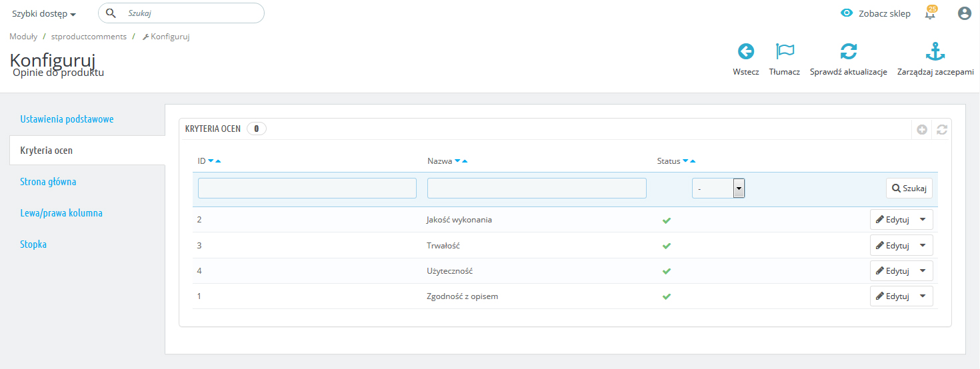Switch to Ustawienia podstawowe tab

point(67,119)
